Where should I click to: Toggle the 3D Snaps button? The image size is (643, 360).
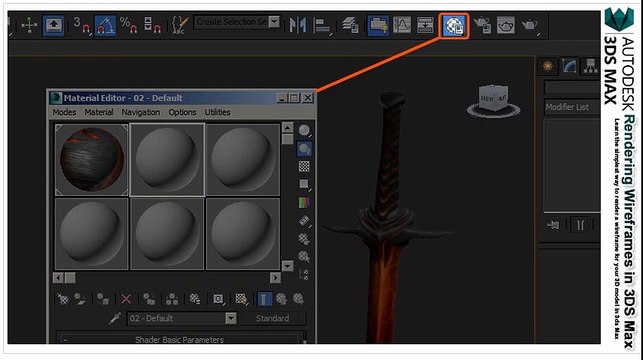point(81,25)
